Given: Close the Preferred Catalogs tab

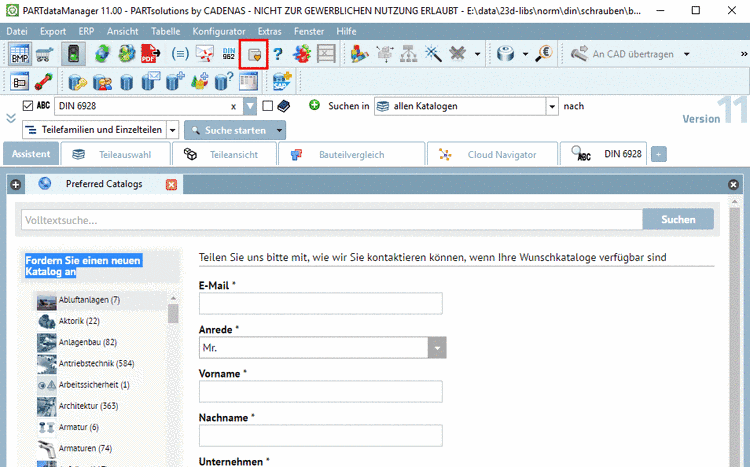Looking at the screenshot, I should click(x=171, y=185).
